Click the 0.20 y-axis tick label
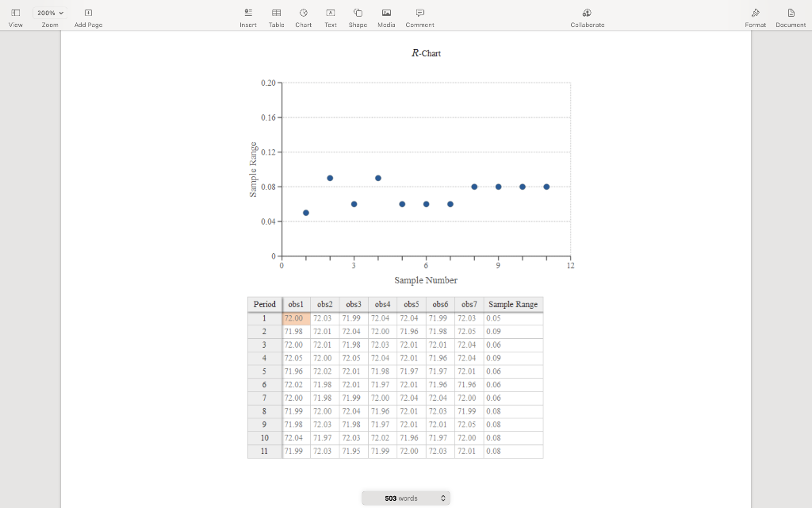Viewport: 812px width, 508px height. [268, 83]
